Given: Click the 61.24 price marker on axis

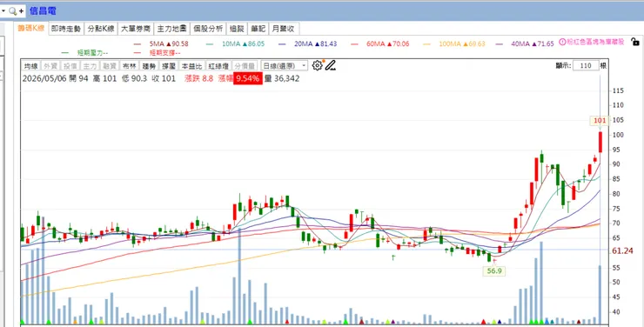Looking at the screenshot, I should (622, 250).
